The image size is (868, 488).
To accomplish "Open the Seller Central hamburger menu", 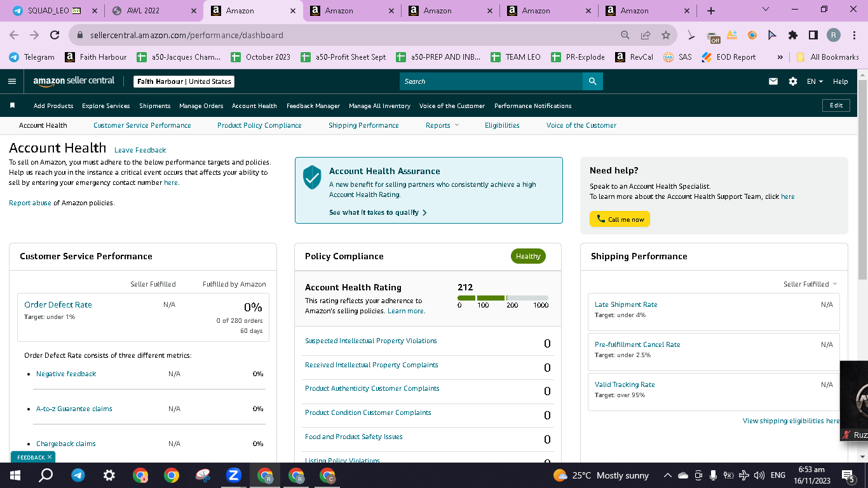I will click(x=11, y=81).
